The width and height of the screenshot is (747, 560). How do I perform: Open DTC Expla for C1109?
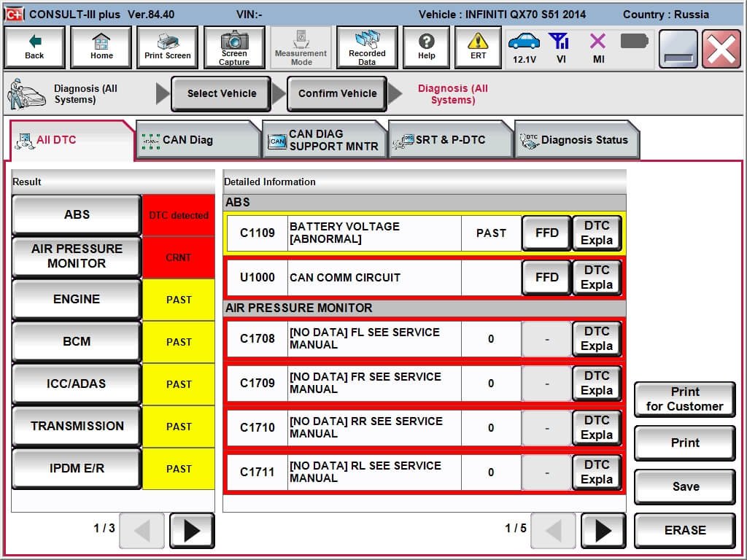click(x=597, y=233)
